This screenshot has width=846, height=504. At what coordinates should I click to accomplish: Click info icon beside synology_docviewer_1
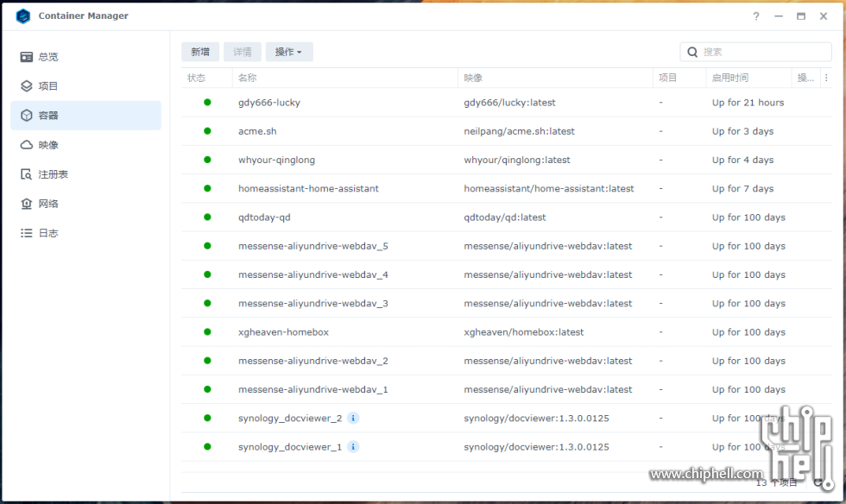[353, 447]
